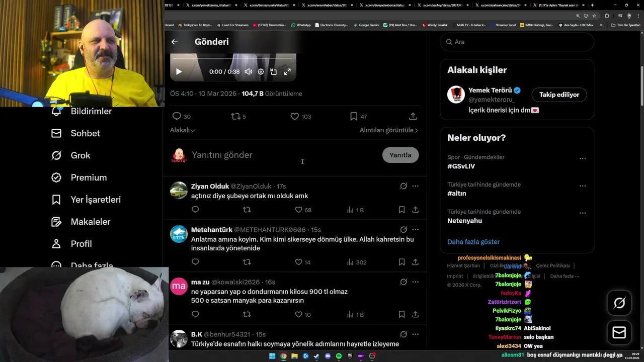Go back using the arrow beside Gönderi
Viewport: 644px width, 362px height.
175,42
